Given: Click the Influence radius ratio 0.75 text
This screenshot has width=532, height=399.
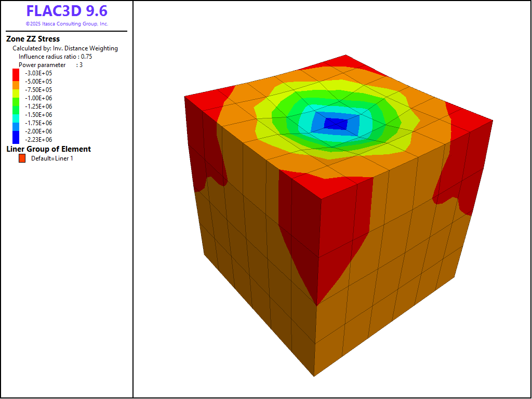Looking at the screenshot, I should pos(55,57).
